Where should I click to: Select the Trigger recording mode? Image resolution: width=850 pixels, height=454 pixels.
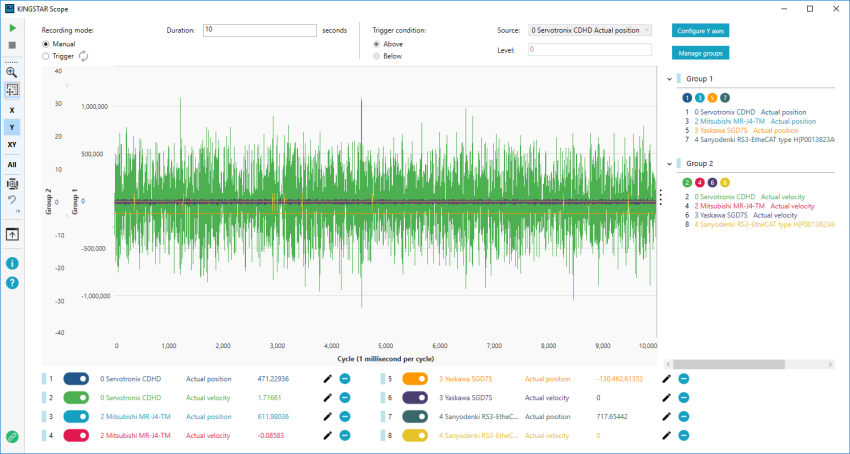tap(45, 57)
